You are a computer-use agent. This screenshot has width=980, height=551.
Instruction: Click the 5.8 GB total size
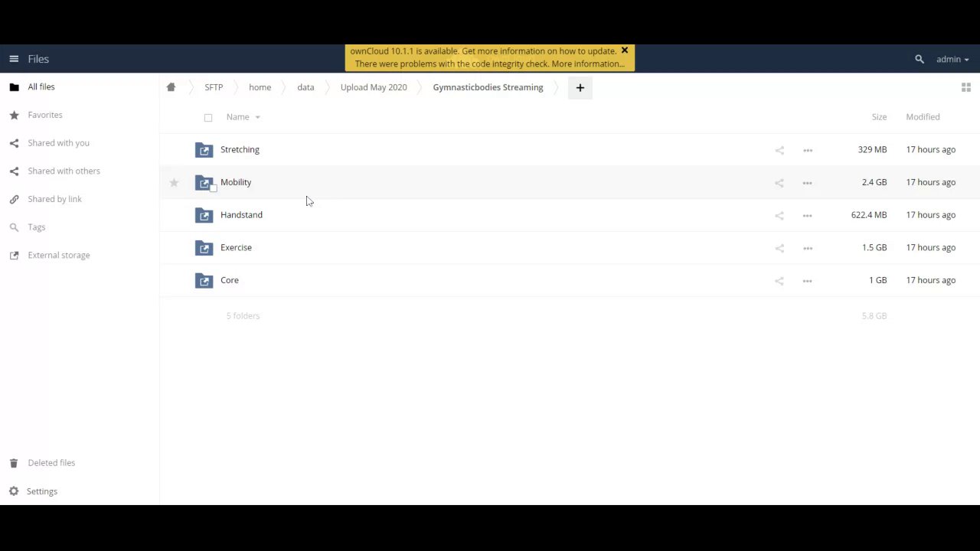[874, 315]
